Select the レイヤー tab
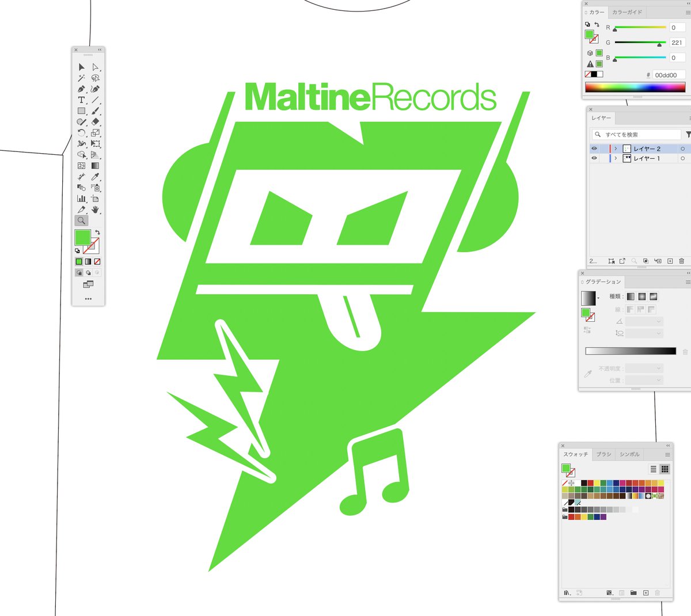Viewport: 691px width, 616px height. pos(601,118)
